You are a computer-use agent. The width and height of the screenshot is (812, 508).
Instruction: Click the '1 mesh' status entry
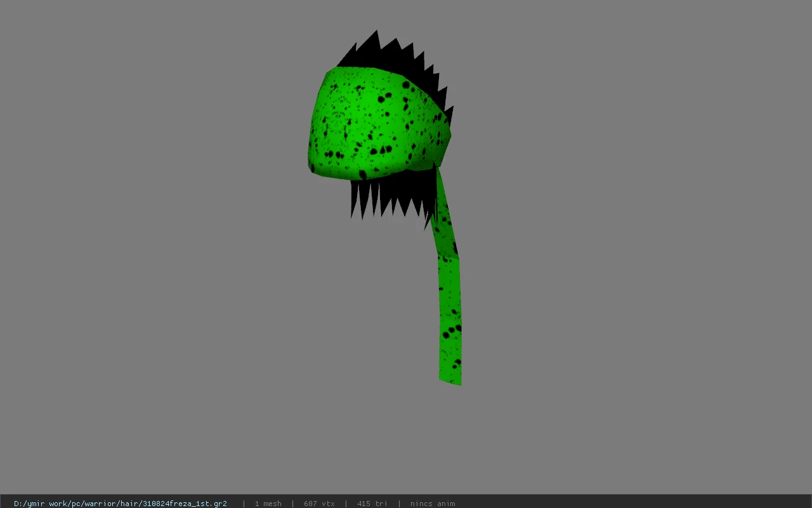pyautogui.click(x=268, y=504)
